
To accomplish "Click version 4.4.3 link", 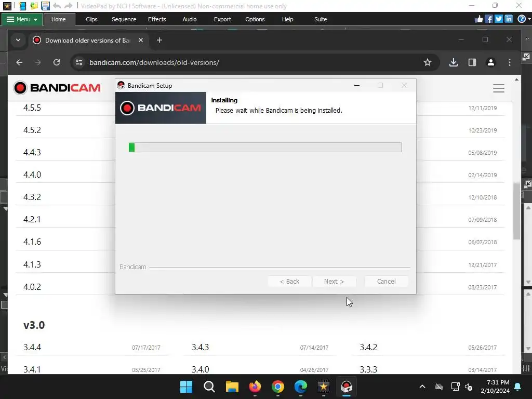I will click(32, 152).
